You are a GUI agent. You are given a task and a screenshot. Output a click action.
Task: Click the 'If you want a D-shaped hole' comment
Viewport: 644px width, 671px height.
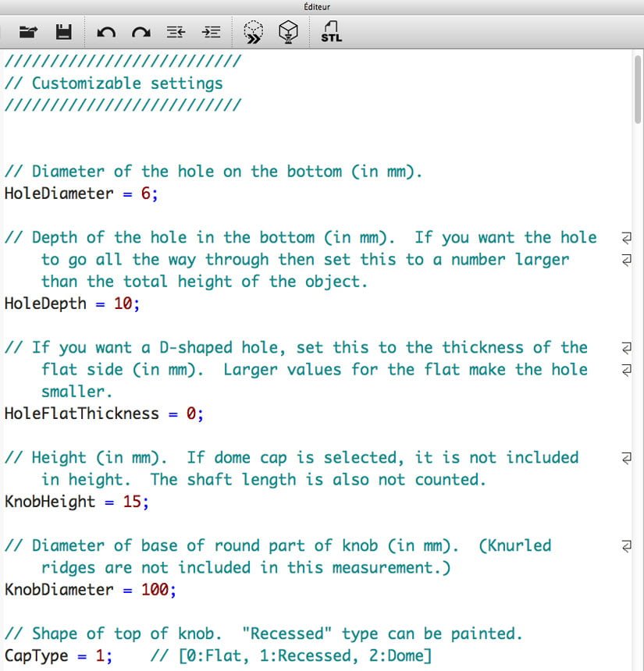tap(296, 348)
